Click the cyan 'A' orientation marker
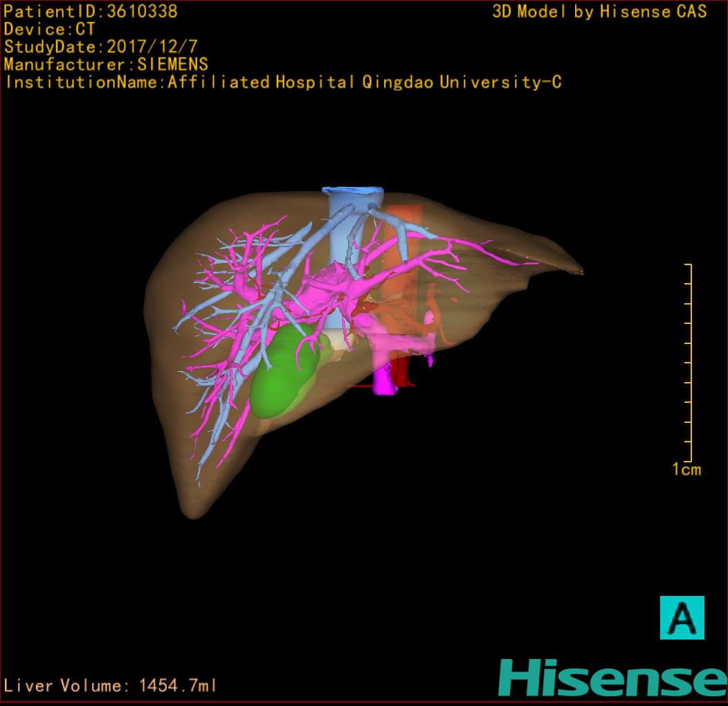The image size is (728, 706). (682, 617)
